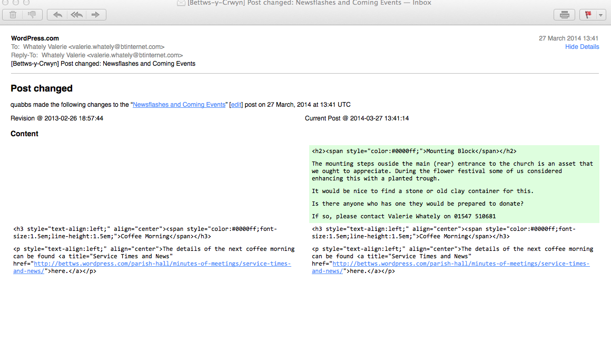Click the [edit] link for the post

coord(236,105)
